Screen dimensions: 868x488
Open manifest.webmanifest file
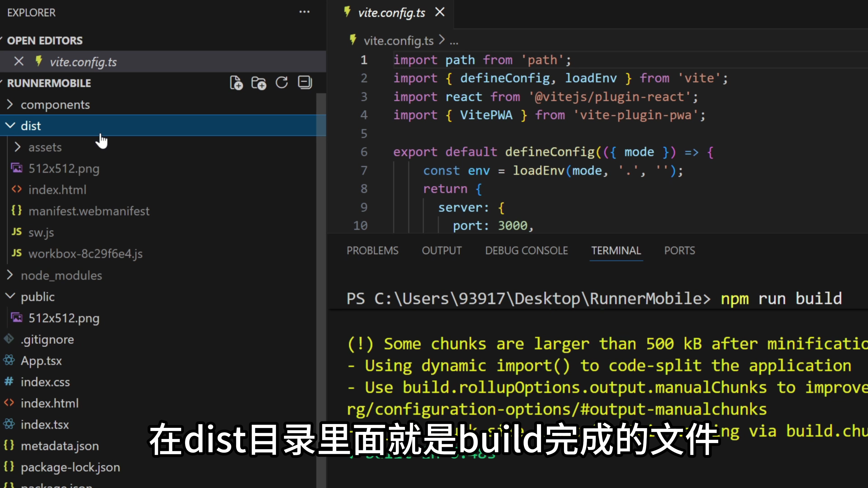89,211
